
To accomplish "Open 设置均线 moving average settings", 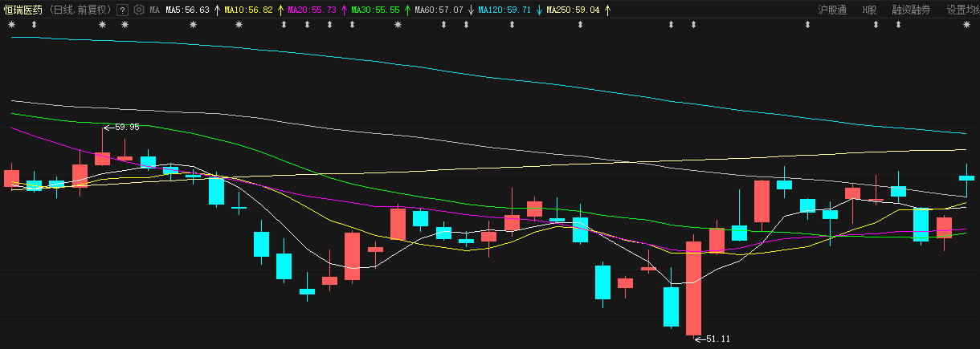I will (962, 10).
